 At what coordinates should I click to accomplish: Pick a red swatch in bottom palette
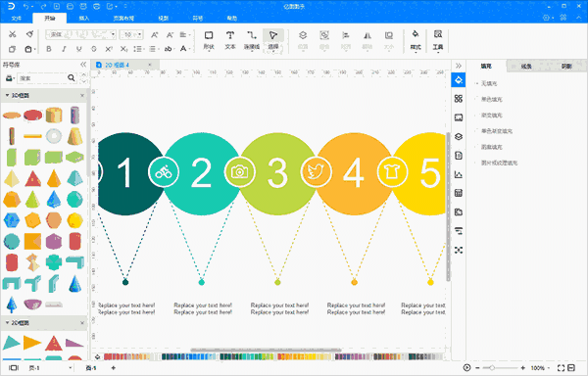click(107, 356)
